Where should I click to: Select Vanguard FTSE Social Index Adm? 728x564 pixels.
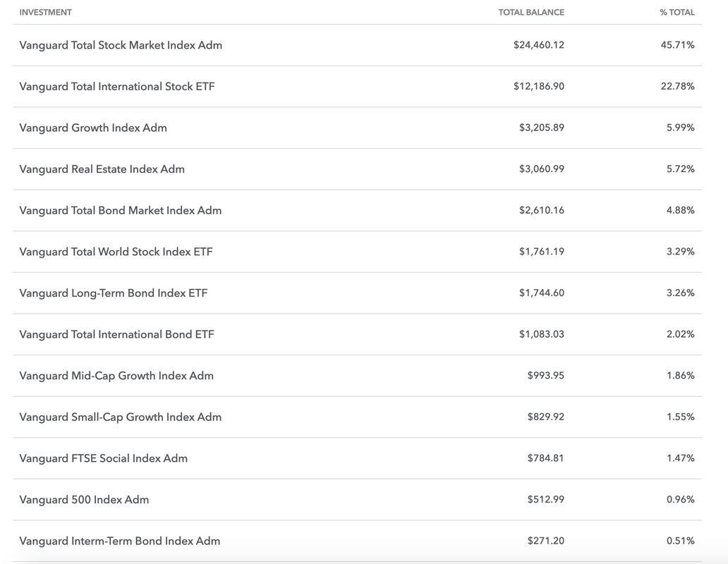pos(104,458)
